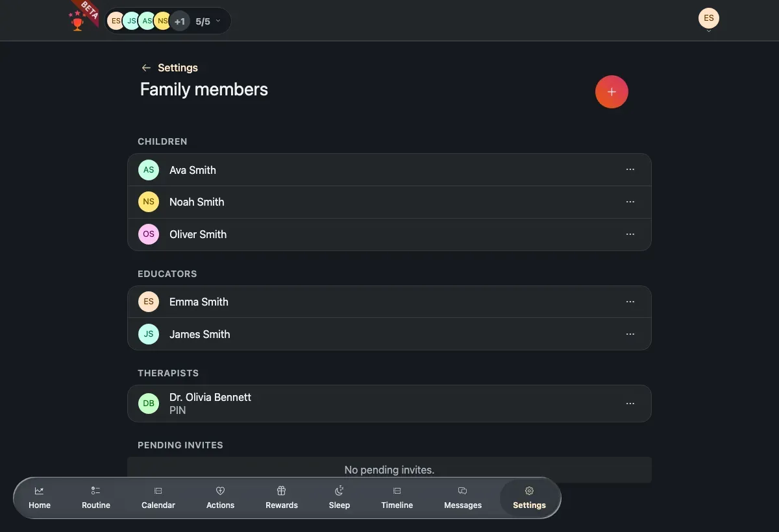Select JS avatar in top member switcher
The height and width of the screenshot is (532, 779).
(x=131, y=21)
